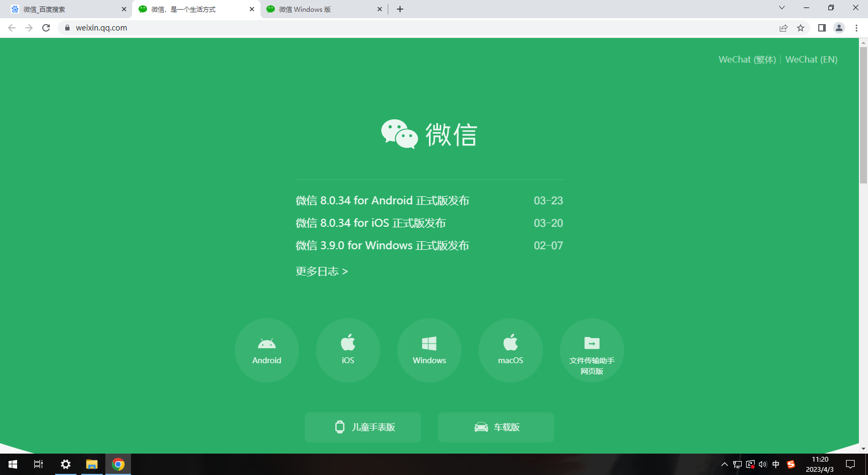
Task: Click the scrollbar down arrow
Action: (x=863, y=448)
